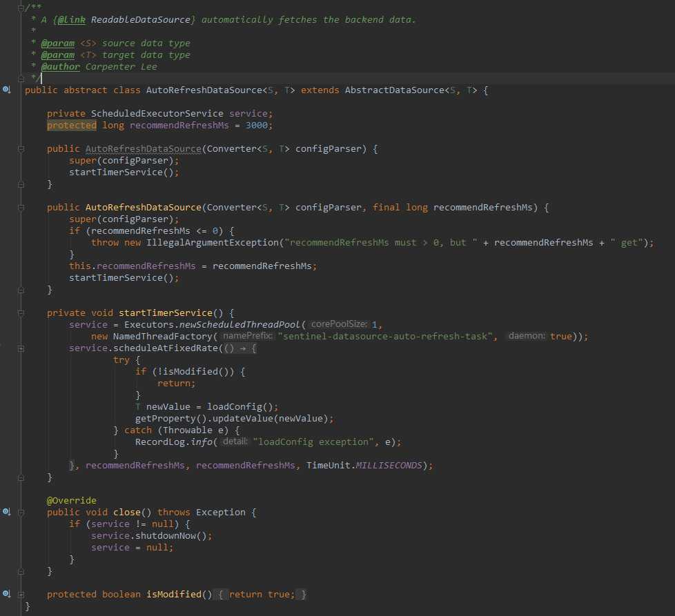675x616 pixels.
Task: Click the daemon parameter hint
Action: [527, 335]
